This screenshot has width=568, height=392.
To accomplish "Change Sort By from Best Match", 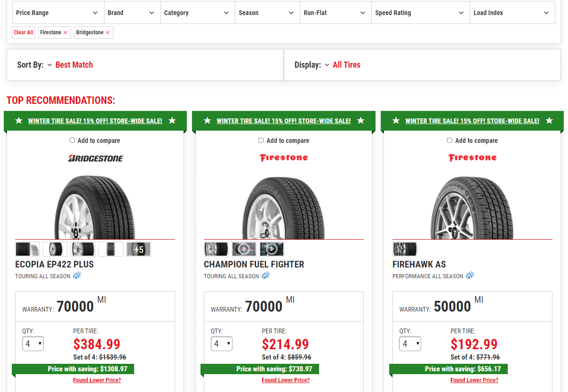I will coord(74,64).
